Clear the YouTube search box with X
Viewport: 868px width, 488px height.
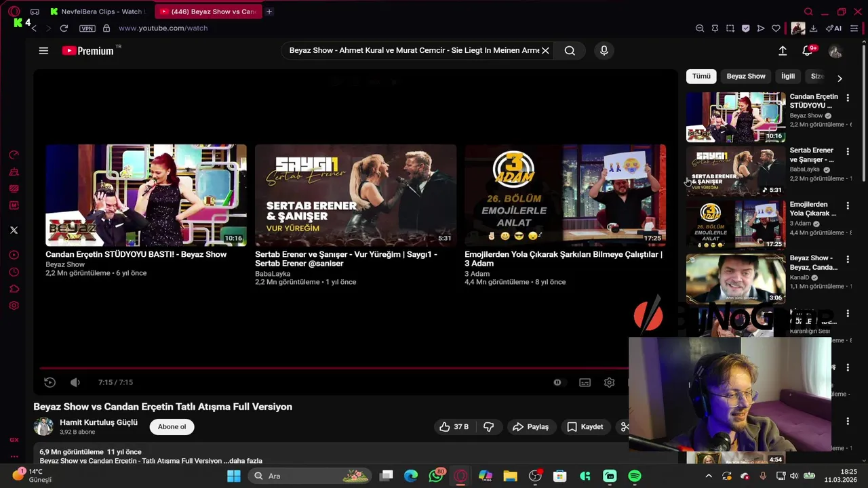point(545,50)
